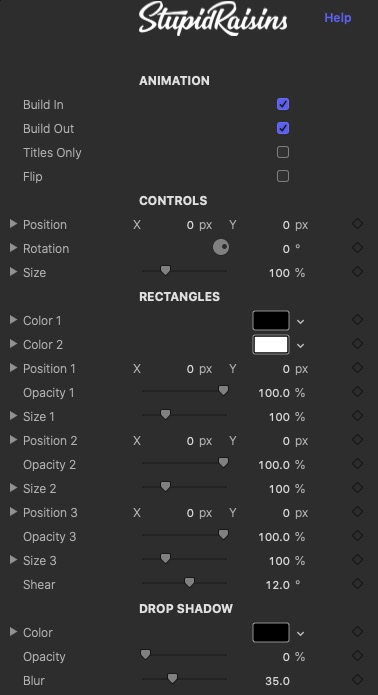
Task: Click the keyframe diamond beside Shear
Action: [x=357, y=584]
